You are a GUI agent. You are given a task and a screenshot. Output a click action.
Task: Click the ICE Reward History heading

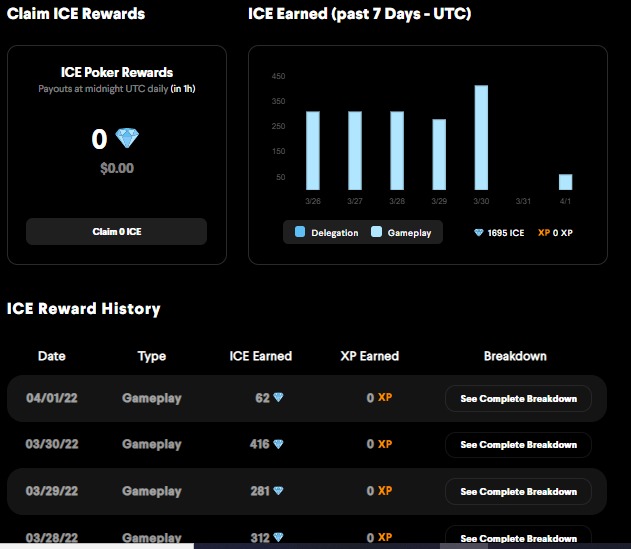pos(83,309)
